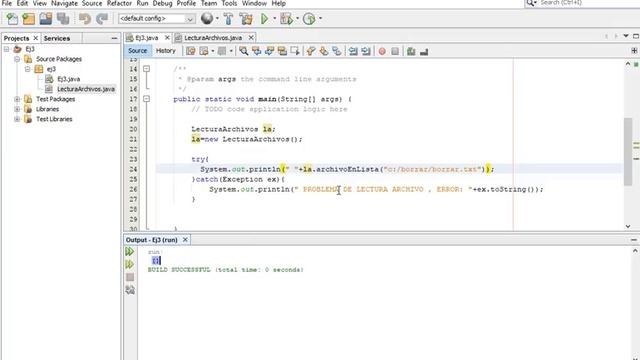Open Run Project dropdown arrow

(274, 18)
